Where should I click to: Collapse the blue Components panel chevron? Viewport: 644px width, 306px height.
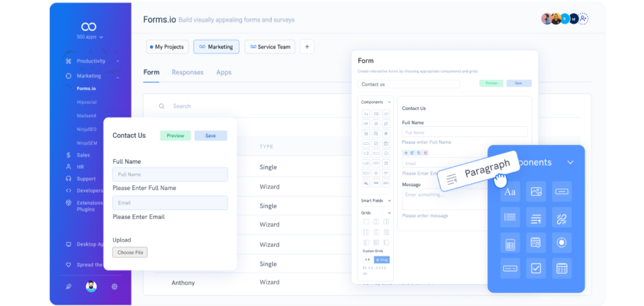tap(570, 163)
